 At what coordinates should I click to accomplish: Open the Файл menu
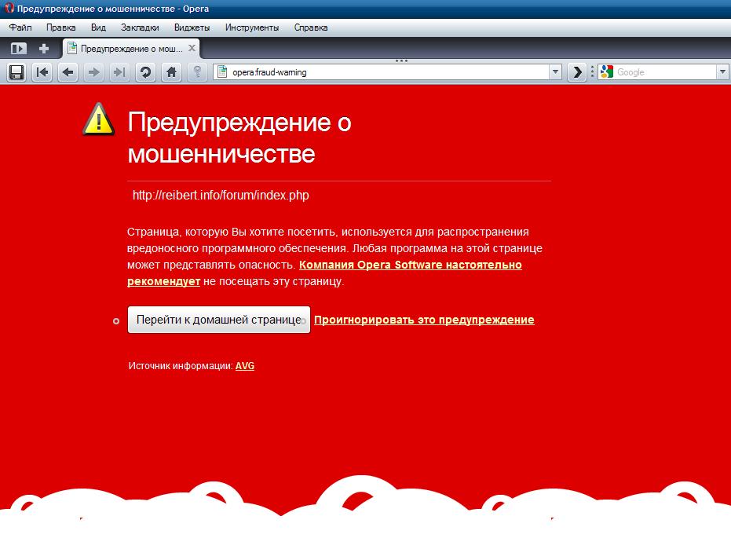click(x=20, y=27)
